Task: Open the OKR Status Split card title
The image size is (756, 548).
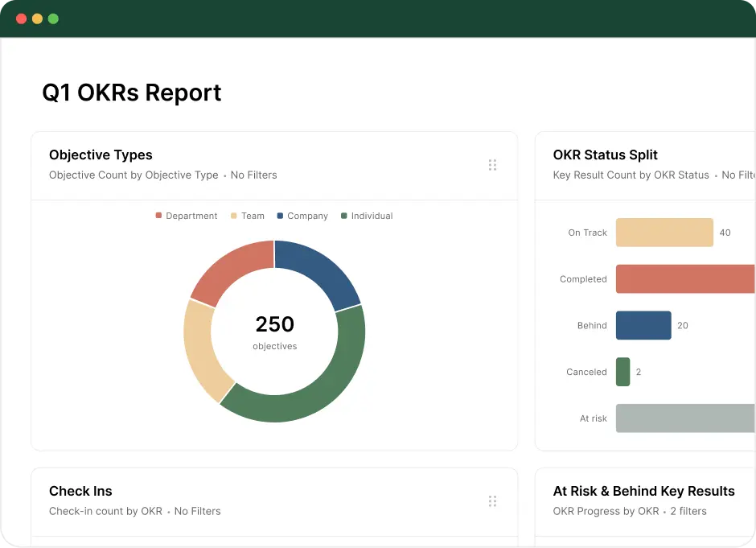Action: [605, 155]
